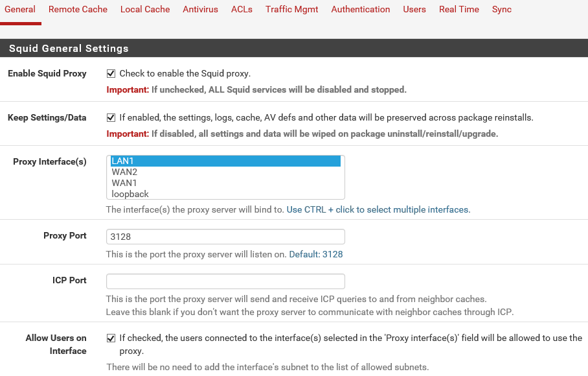Select the Traffic Mgmt tab
Screen dimensions: 588x376
click(x=292, y=9)
